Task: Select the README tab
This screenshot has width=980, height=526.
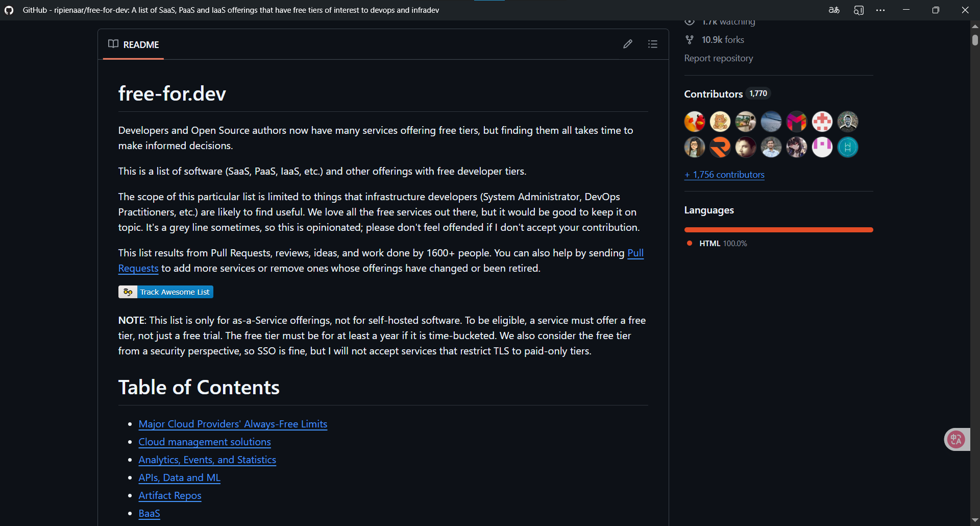Action: [134, 44]
